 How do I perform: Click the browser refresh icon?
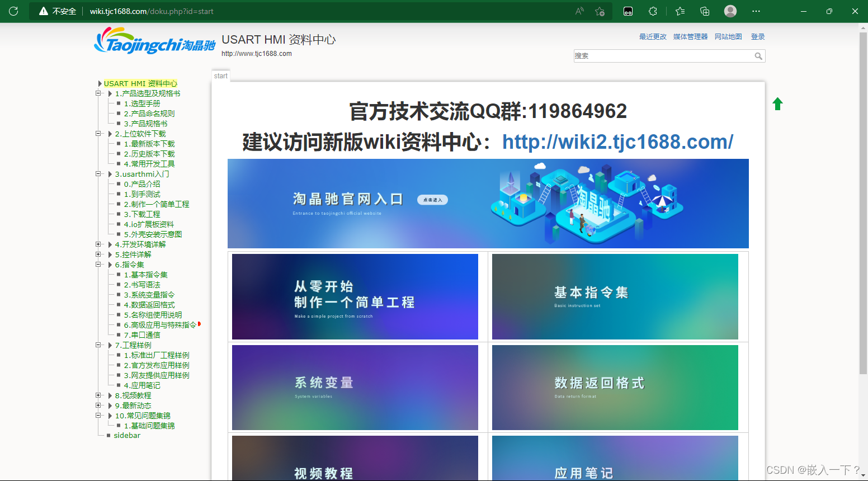click(13, 11)
